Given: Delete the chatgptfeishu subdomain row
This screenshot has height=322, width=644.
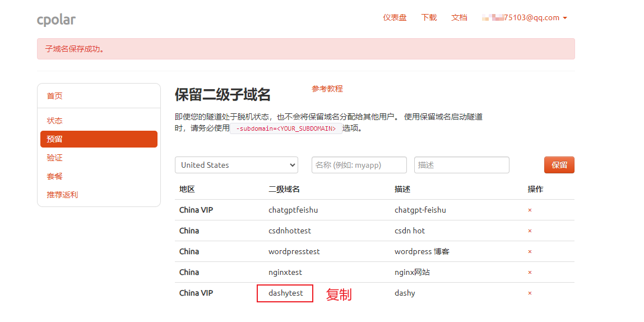Looking at the screenshot, I should [x=530, y=210].
